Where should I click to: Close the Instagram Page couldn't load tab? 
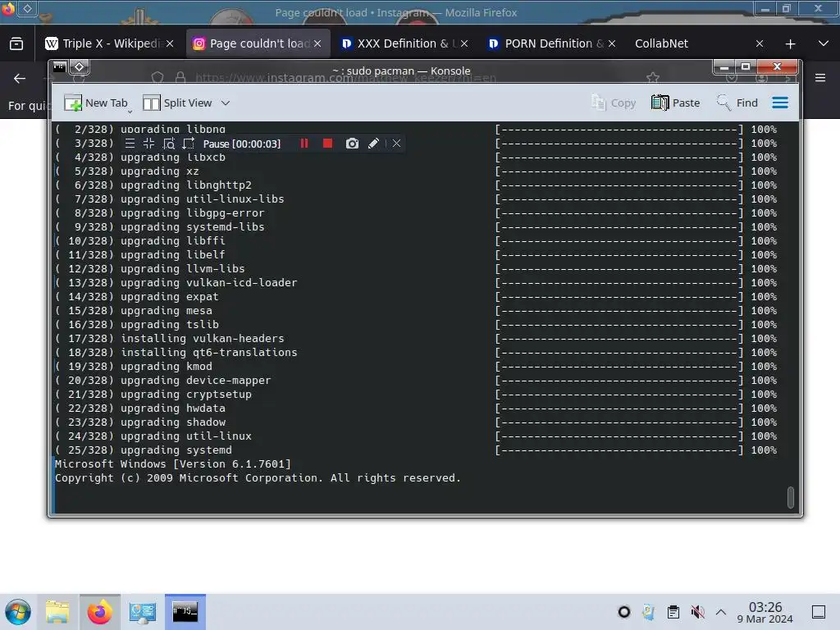(x=317, y=43)
